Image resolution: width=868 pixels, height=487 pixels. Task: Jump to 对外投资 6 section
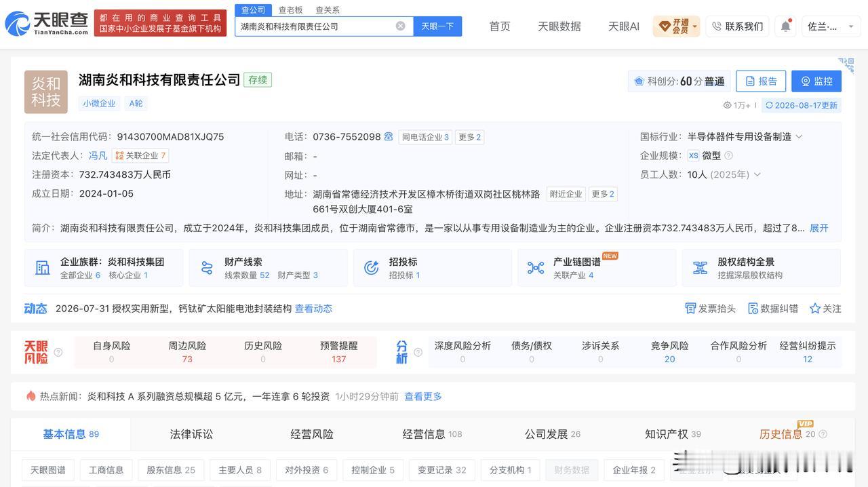click(307, 470)
